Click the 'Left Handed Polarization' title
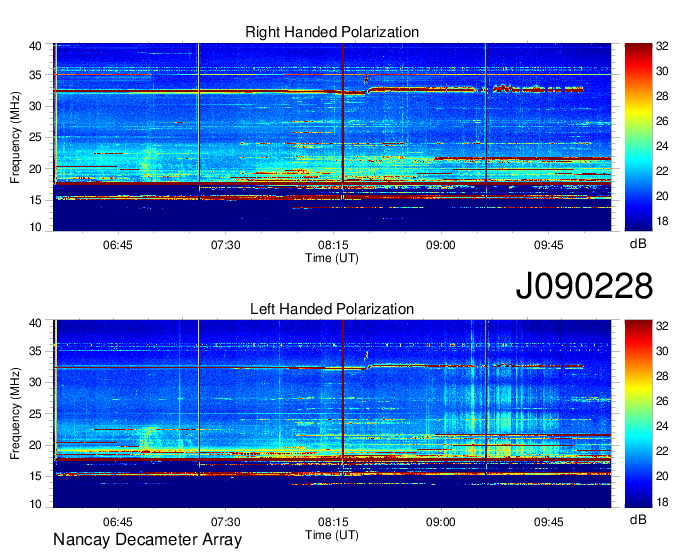The height and width of the screenshot is (552, 680). [332, 309]
